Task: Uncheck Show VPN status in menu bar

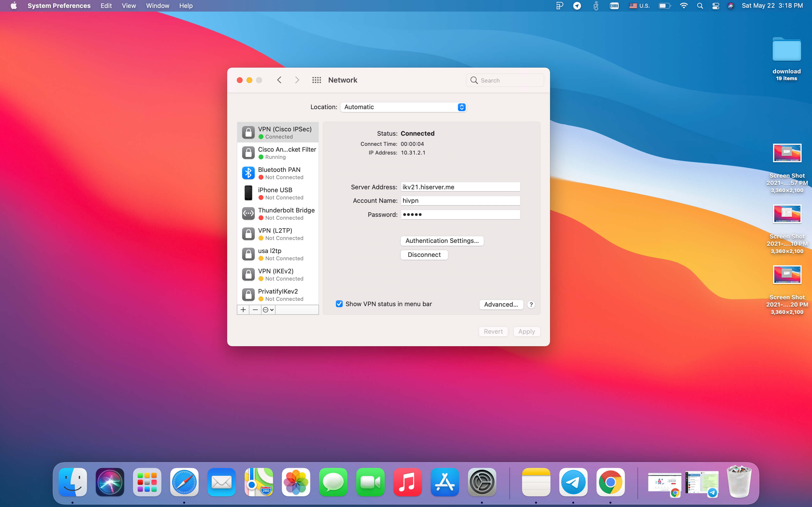Action: click(x=339, y=304)
